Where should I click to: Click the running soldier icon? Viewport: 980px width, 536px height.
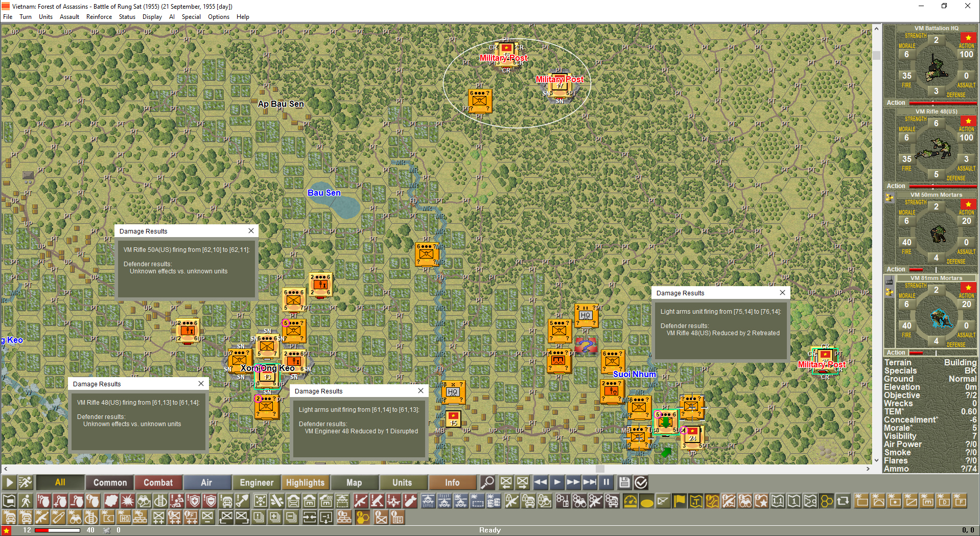click(x=26, y=482)
